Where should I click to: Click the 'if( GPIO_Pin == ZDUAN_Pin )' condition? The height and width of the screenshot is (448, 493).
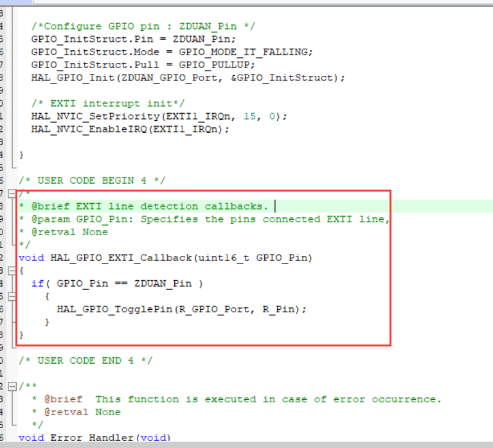click(x=117, y=283)
